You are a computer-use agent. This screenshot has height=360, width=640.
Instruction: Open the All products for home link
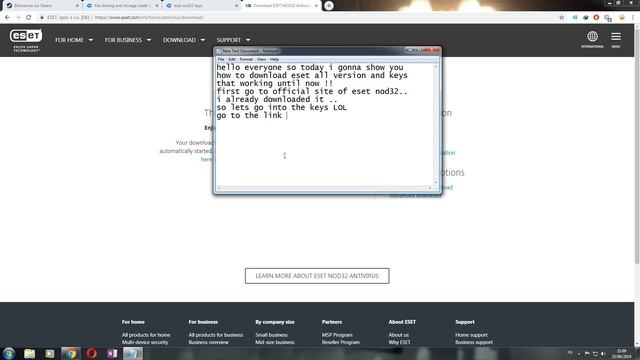(x=146, y=335)
